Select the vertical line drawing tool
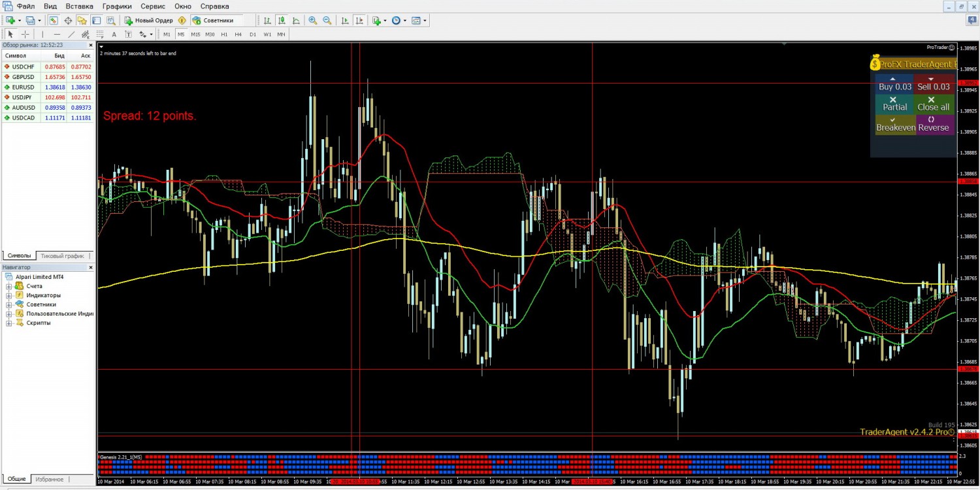 point(42,34)
